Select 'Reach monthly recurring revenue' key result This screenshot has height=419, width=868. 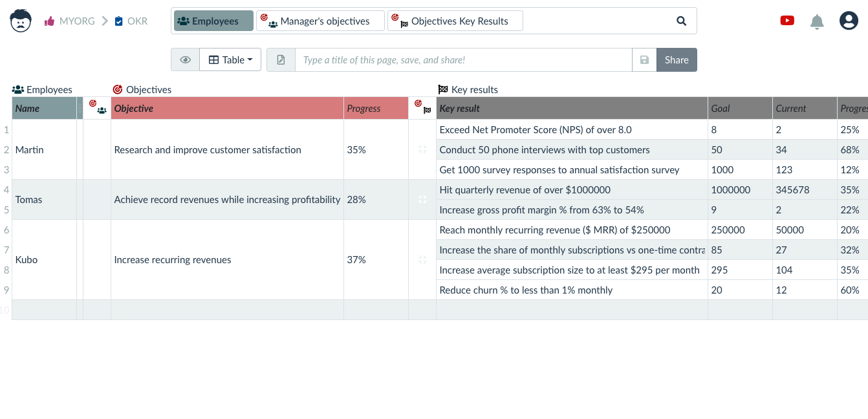[572, 230]
